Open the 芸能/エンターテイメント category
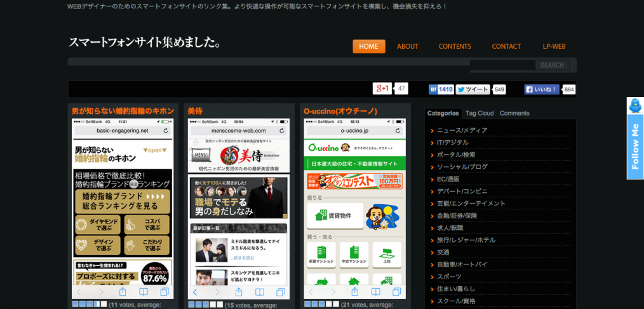Image resolution: width=644 pixels, height=309 pixels. click(471, 203)
